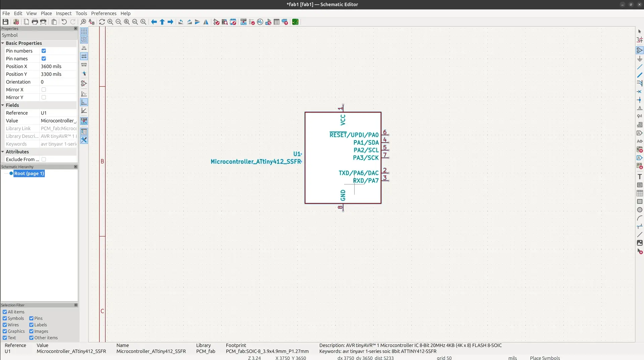Mirror the selected symbol horizontally
This screenshot has width=644, height=360.
206,22
